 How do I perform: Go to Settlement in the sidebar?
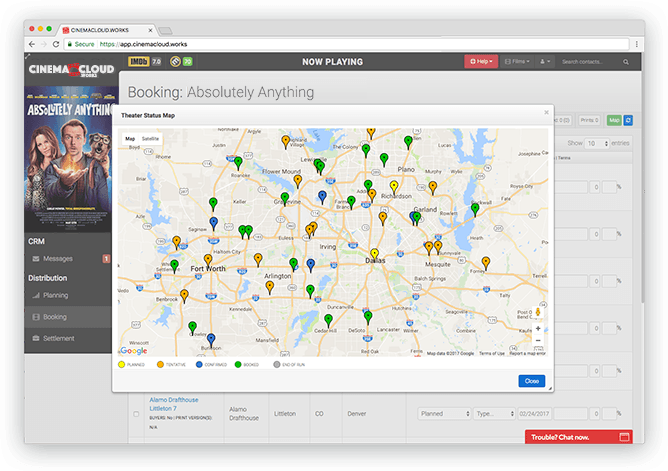pos(59,338)
